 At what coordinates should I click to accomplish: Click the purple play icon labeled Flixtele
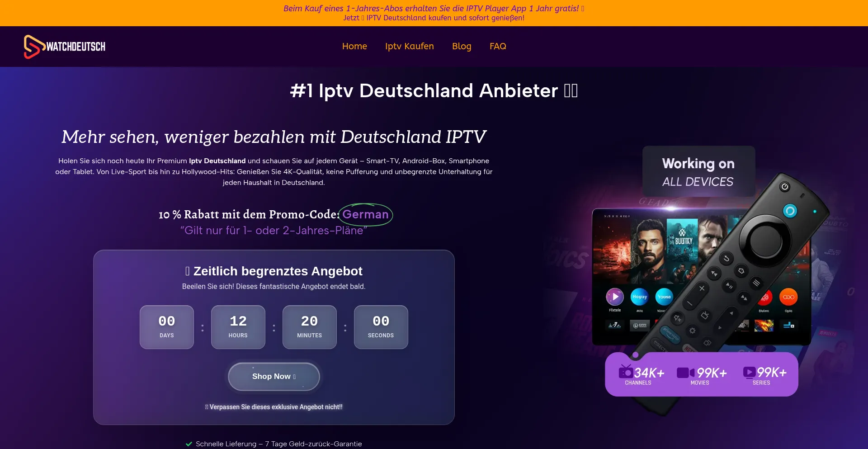tap(615, 297)
